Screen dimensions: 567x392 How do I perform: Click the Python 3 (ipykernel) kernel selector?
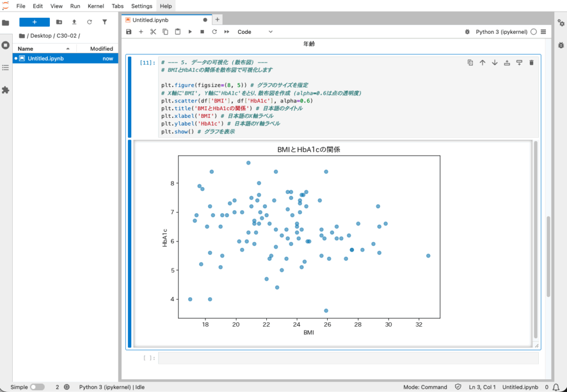tap(502, 32)
